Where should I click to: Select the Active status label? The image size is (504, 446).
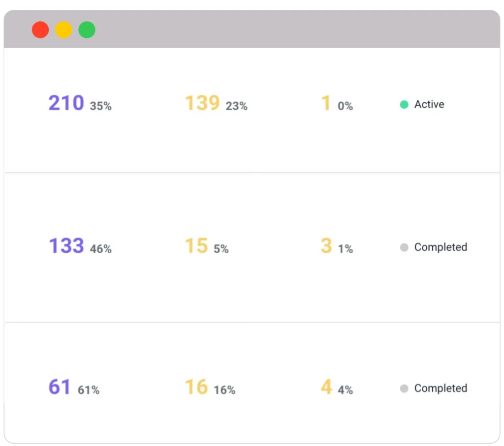[429, 104]
